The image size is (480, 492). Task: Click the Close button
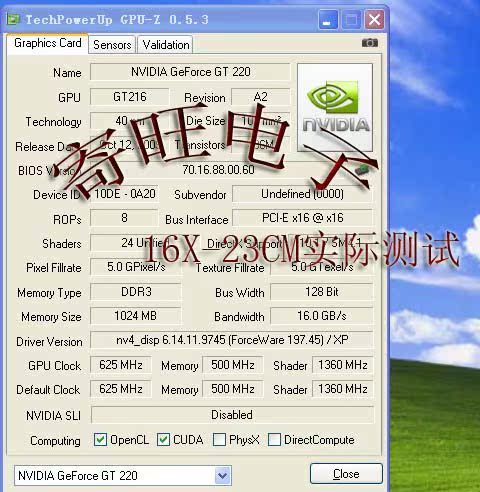346,473
